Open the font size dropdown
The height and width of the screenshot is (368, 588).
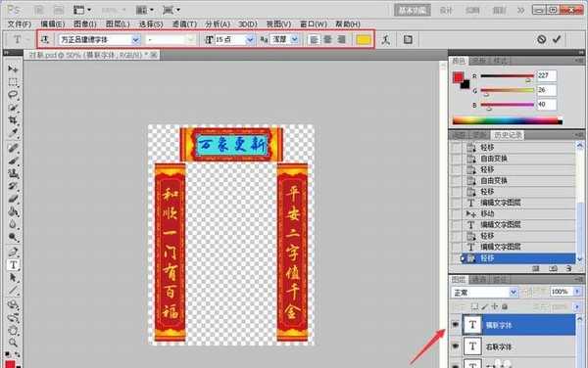250,39
